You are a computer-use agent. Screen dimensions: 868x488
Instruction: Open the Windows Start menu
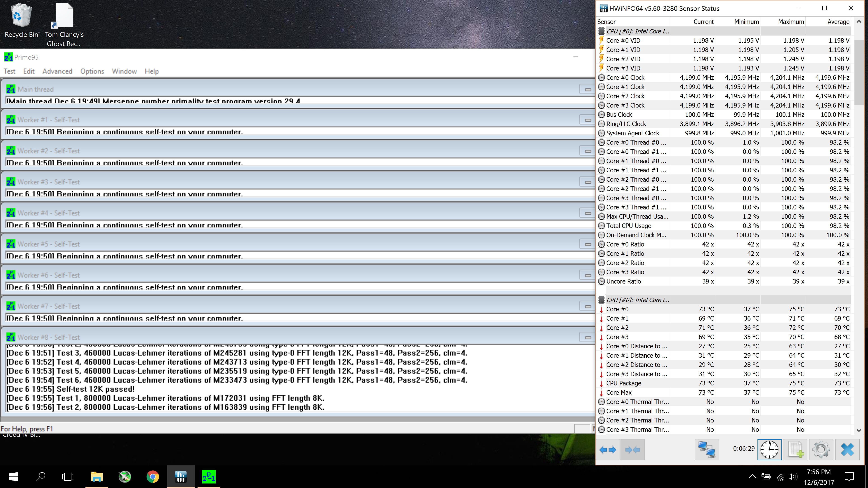pyautogui.click(x=14, y=476)
